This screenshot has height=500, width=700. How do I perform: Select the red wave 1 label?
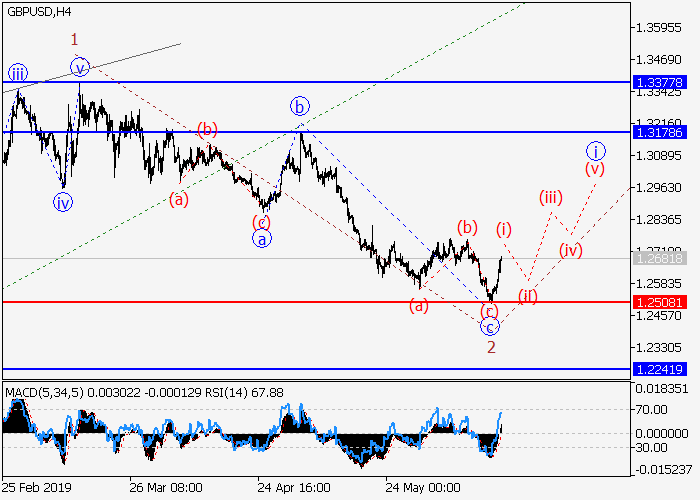(x=74, y=40)
